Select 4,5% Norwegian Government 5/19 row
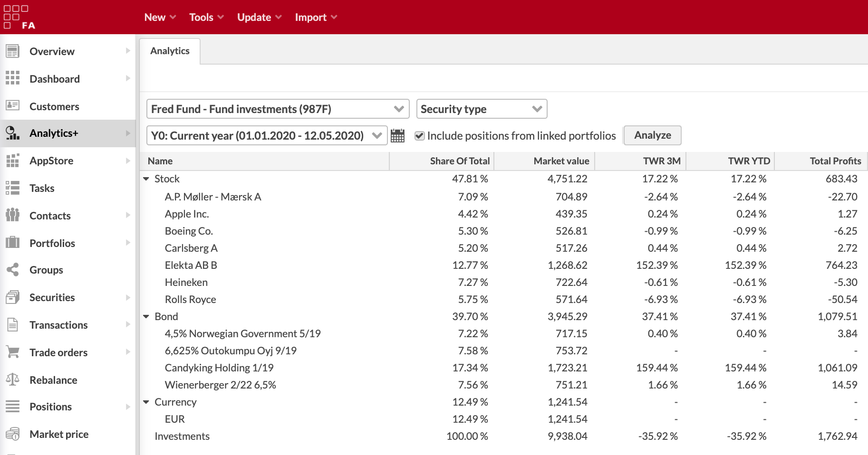Viewport: 868px width, 455px height. 504,333
